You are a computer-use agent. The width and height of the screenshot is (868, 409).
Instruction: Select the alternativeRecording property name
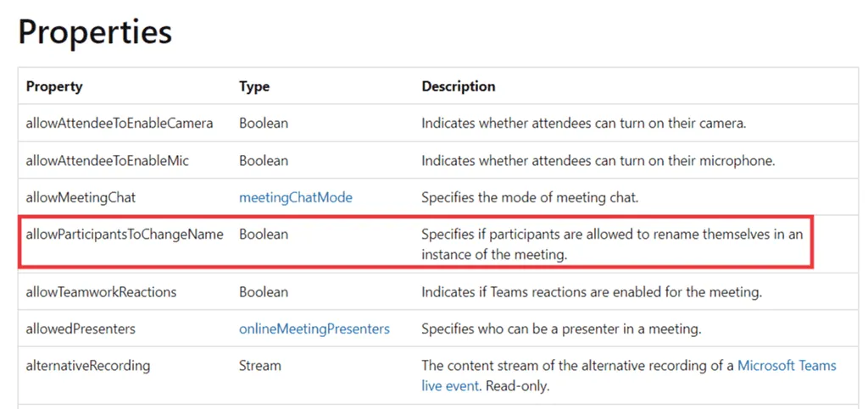88,366
